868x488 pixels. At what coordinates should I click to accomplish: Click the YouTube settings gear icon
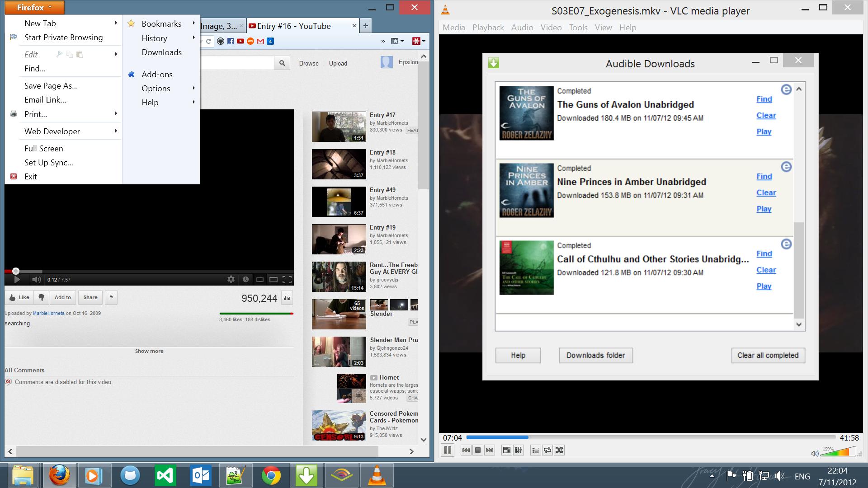231,279
